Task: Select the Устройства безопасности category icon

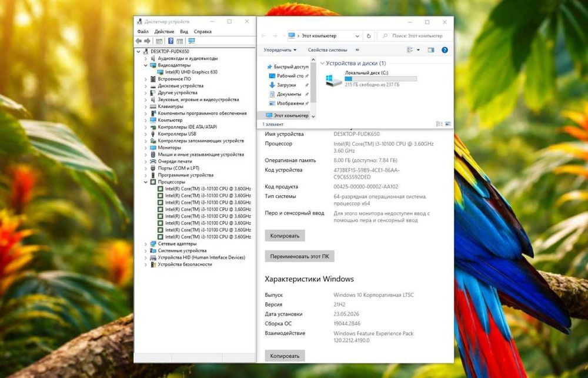Action: click(x=153, y=265)
